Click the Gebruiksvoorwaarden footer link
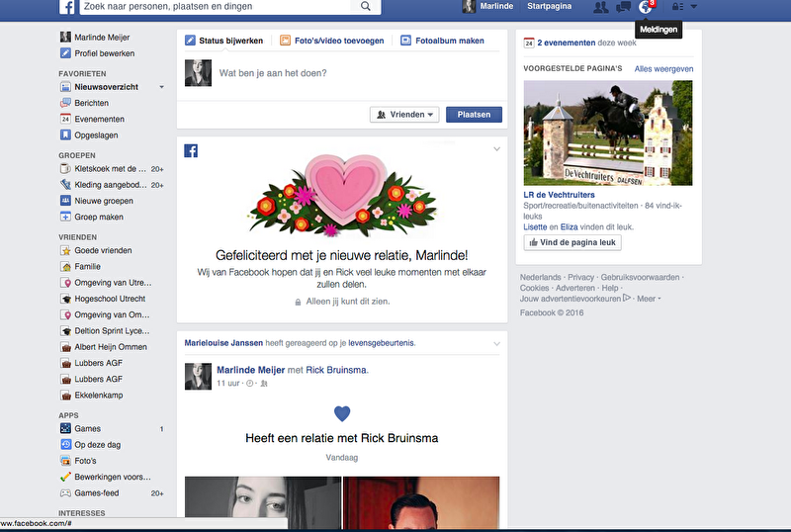This screenshot has height=532, width=791. tap(640, 278)
